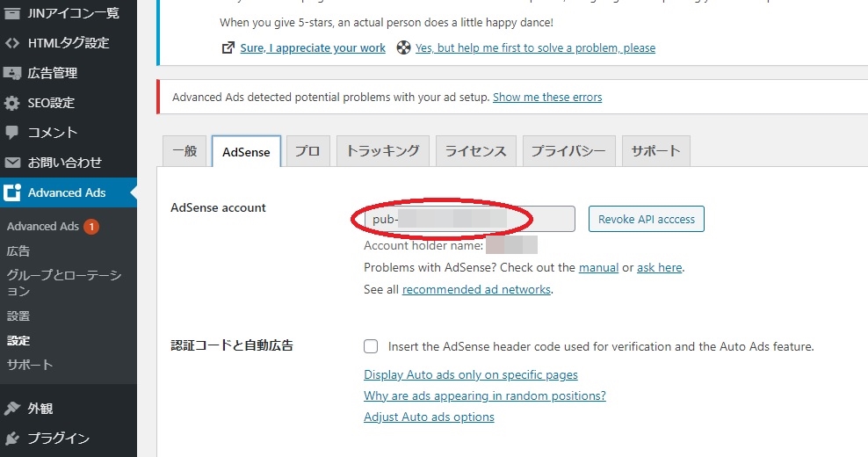Enable the AdSense header code checkbox
This screenshot has height=457, width=868.
(x=372, y=346)
